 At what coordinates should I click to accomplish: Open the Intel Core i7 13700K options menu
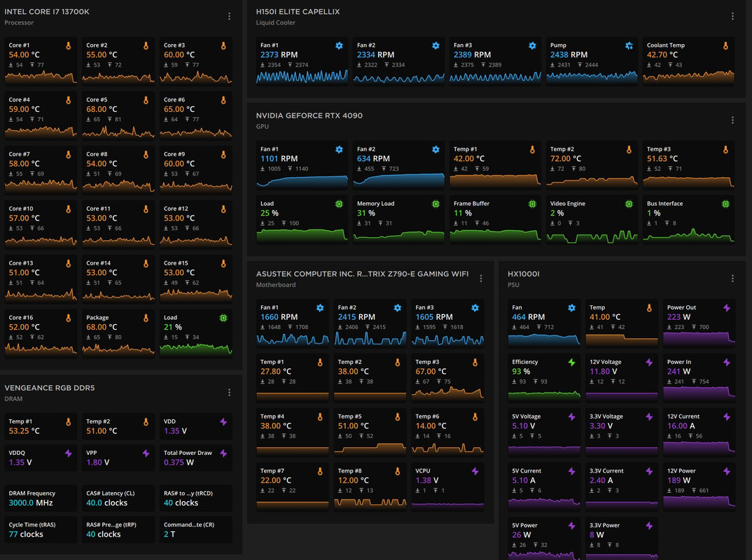click(229, 16)
